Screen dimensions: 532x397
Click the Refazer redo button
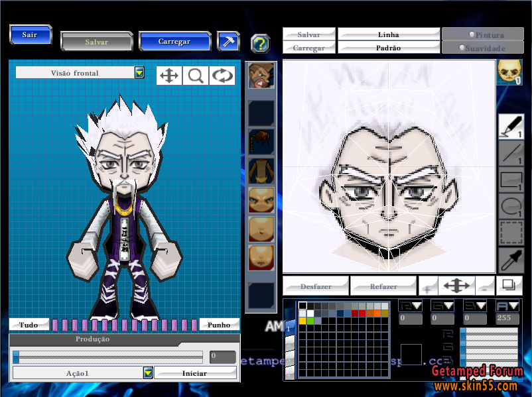(383, 286)
